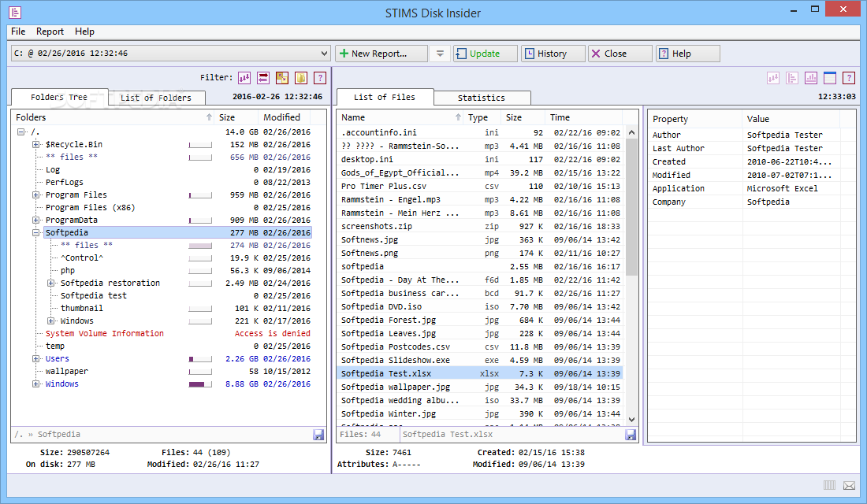The image size is (867, 504).
Task: Click save icon next to Softpedia Test.xlsx field
Action: click(631, 435)
